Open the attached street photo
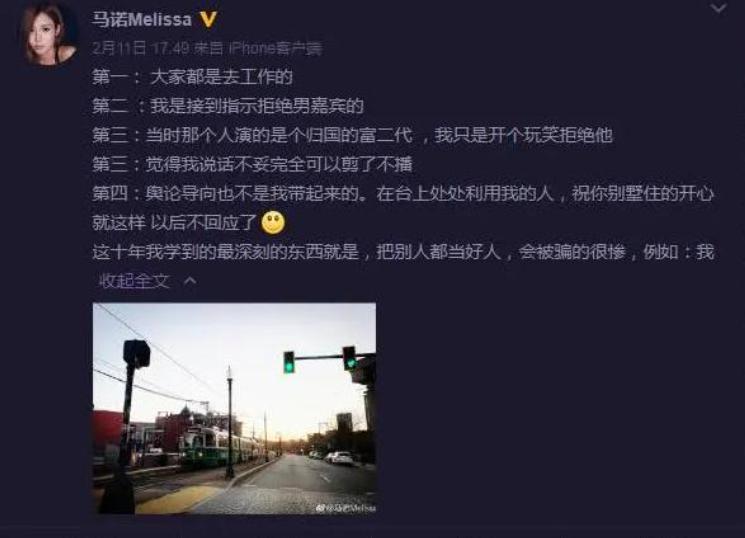745x538 pixels. coord(234,408)
